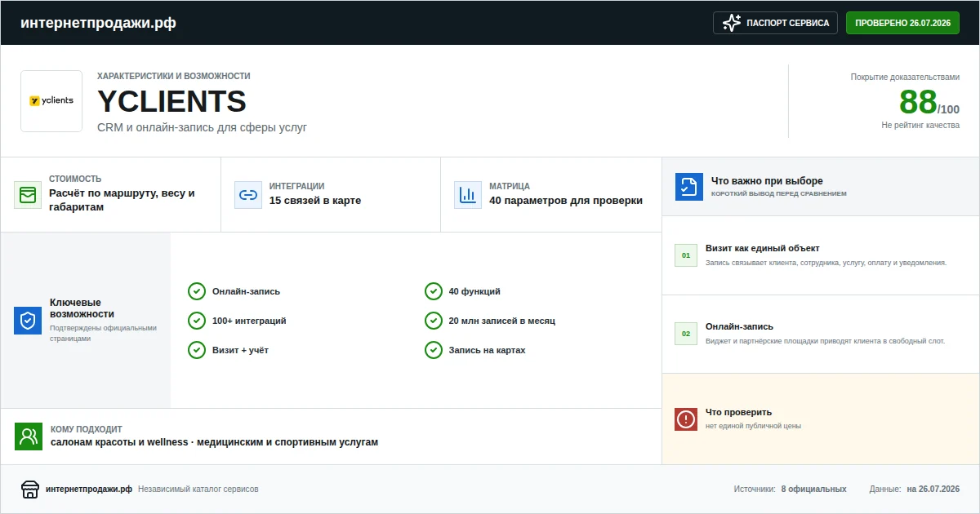980x514 pixels.
Task: Click the Характеристики и возможности label
Action: tap(174, 76)
